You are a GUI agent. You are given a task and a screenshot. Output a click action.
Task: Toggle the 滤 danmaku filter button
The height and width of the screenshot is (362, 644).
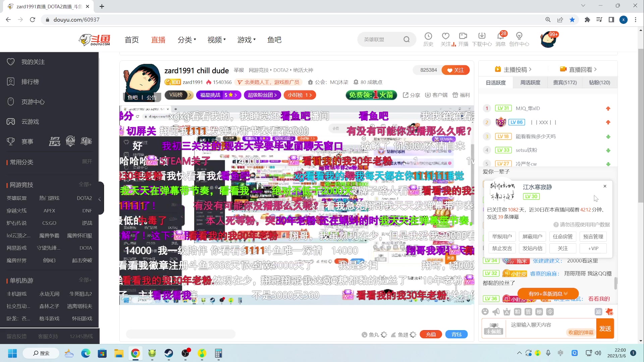click(x=598, y=312)
